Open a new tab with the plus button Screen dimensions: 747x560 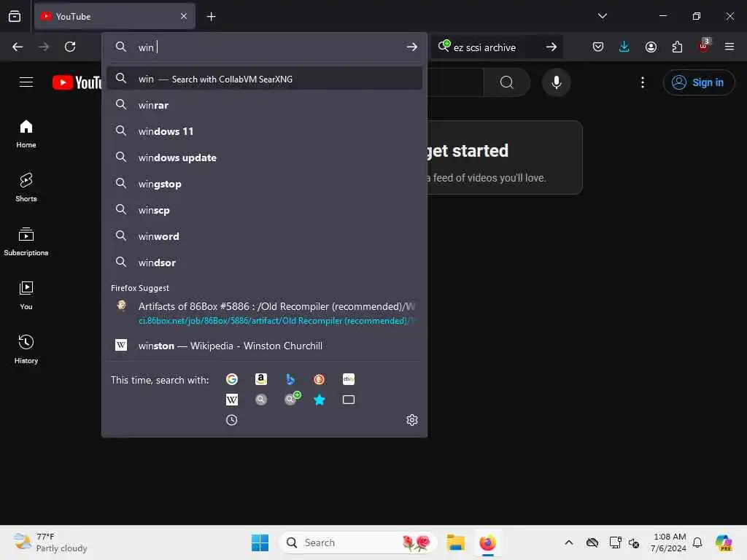211,17
